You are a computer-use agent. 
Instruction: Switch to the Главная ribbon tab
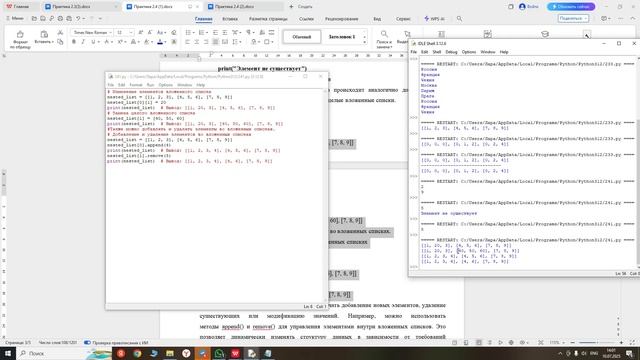tap(203, 19)
